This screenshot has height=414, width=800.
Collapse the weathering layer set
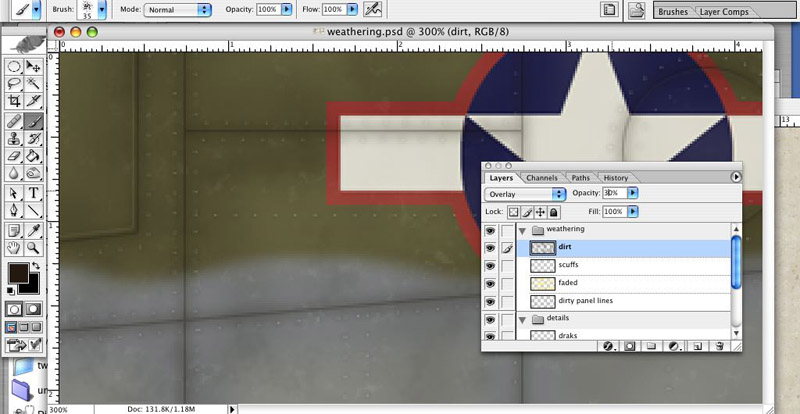tap(522, 231)
